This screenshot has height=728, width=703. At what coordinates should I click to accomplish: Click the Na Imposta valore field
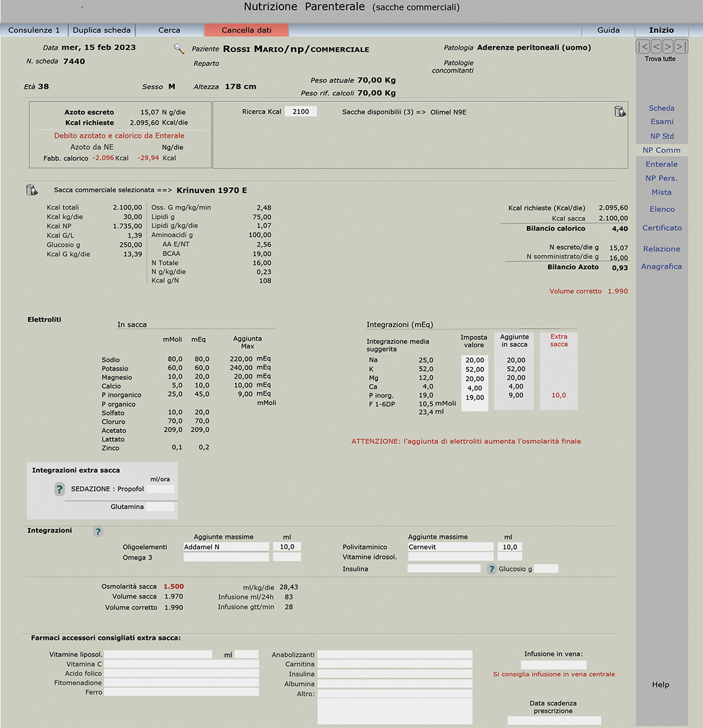(475, 361)
